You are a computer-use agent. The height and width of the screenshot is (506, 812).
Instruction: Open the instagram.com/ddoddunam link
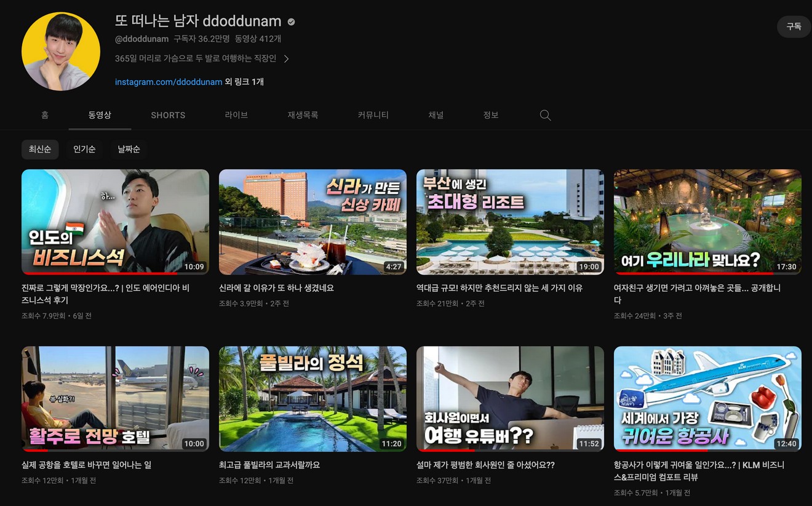click(x=169, y=82)
